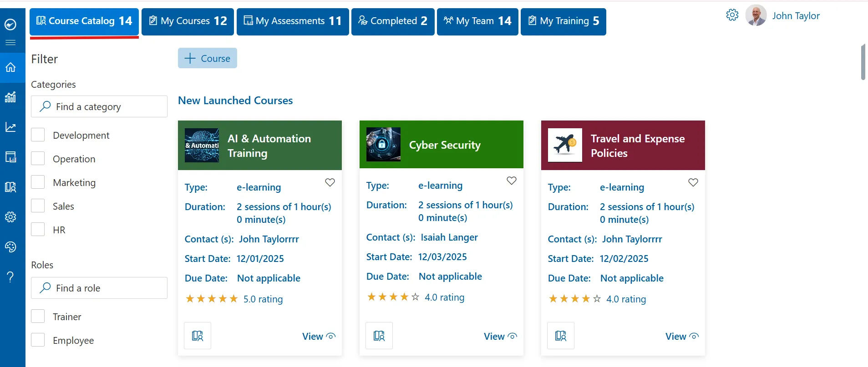Click the add Course button
Image resolution: width=868 pixels, height=367 pixels.
[x=208, y=58]
